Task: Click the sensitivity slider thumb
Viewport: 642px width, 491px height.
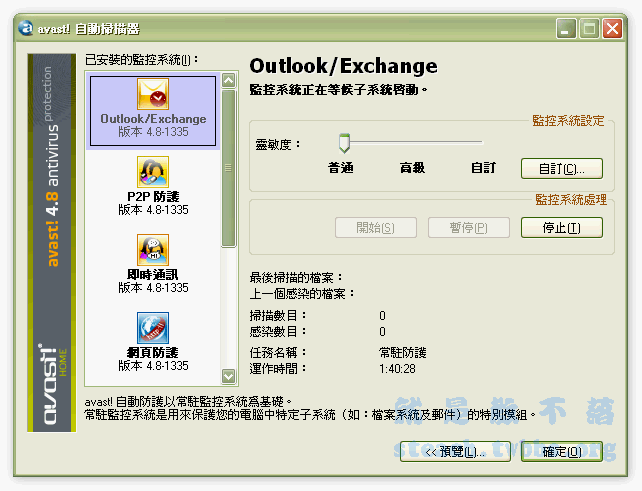Action: point(344,143)
